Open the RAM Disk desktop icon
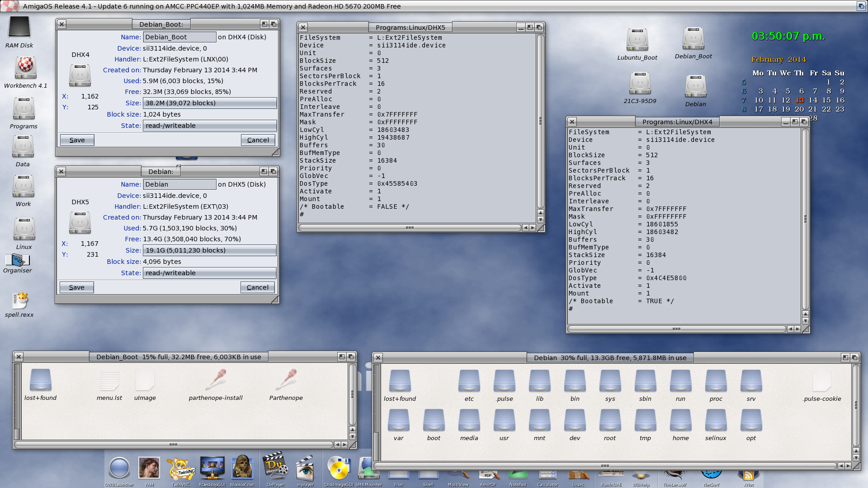The image size is (868, 488). 19,27
